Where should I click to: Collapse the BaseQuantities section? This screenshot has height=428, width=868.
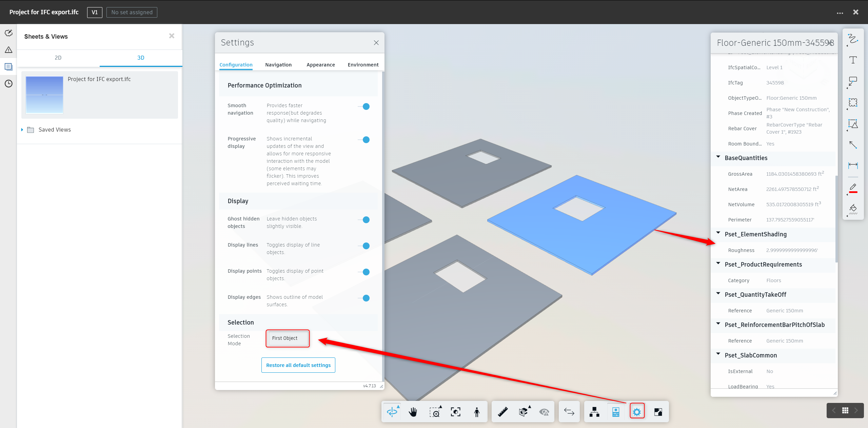718,157
